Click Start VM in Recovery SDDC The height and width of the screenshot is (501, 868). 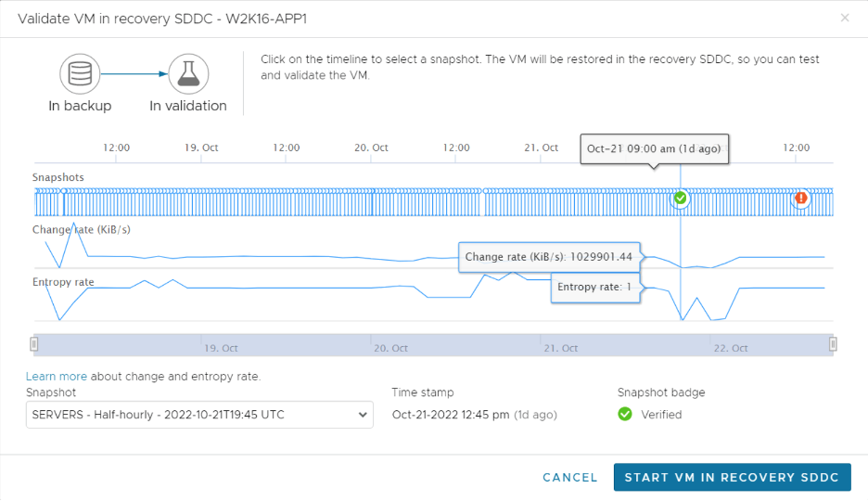point(732,477)
